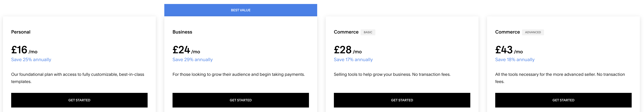This screenshot has height=112, width=644.
Task: Open the Save 25% annually link
Action: click(31, 60)
